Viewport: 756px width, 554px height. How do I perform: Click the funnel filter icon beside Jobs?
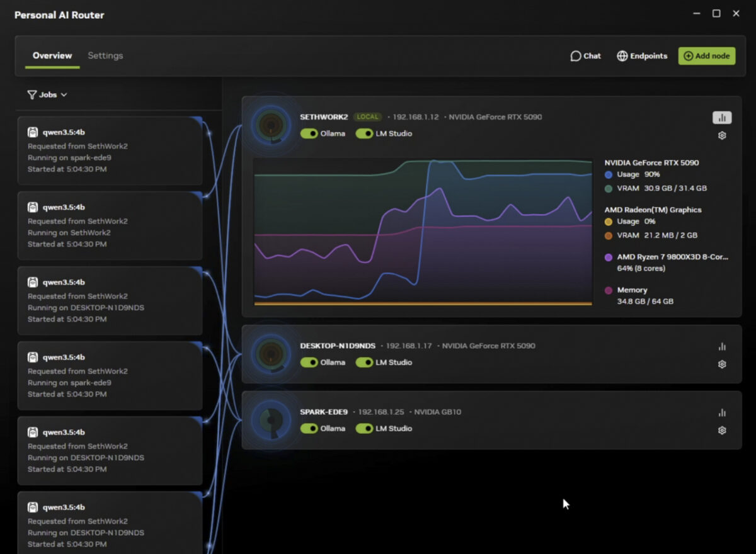coord(31,94)
